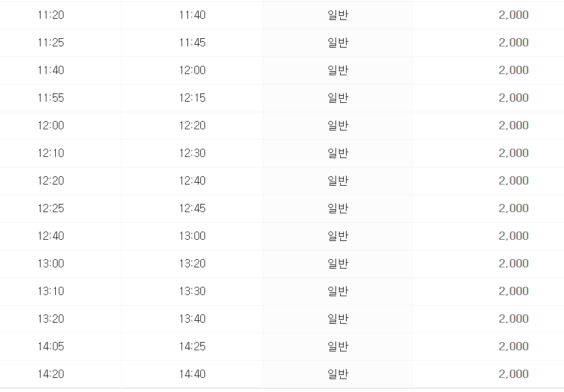Click the 일반 grade in the 12:10 row

point(338,153)
